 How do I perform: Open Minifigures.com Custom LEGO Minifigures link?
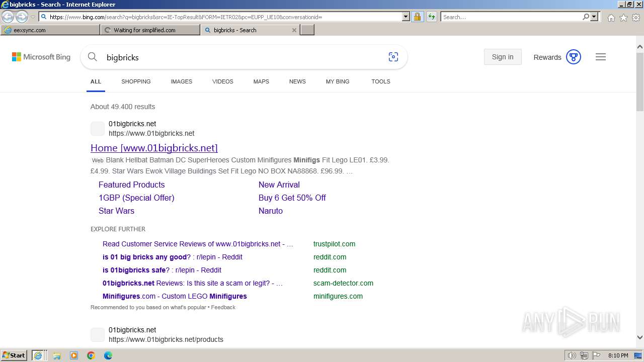175,296
